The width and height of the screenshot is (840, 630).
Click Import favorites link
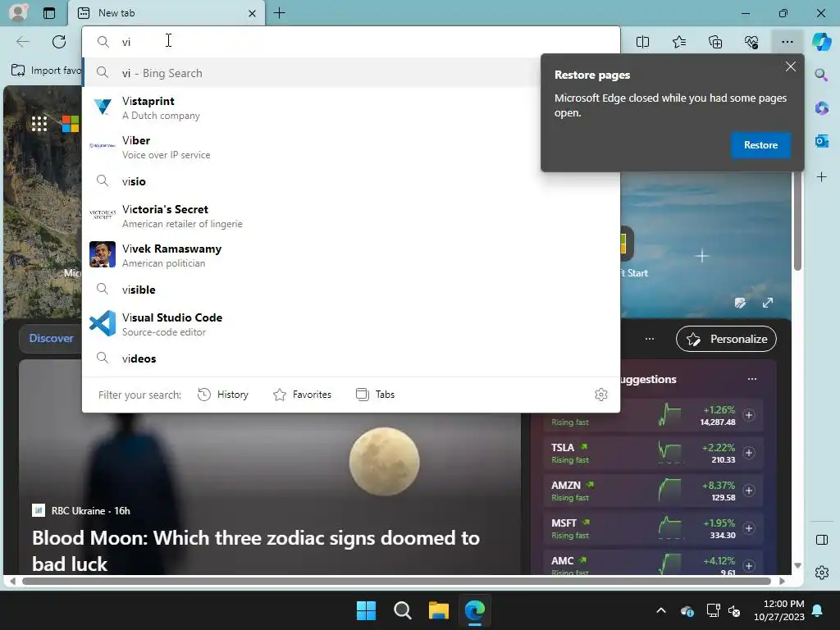47,71
